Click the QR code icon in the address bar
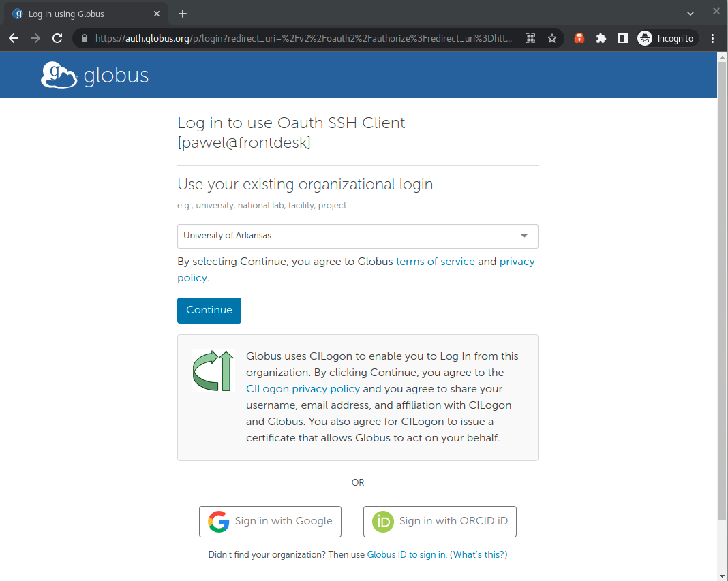 point(530,39)
